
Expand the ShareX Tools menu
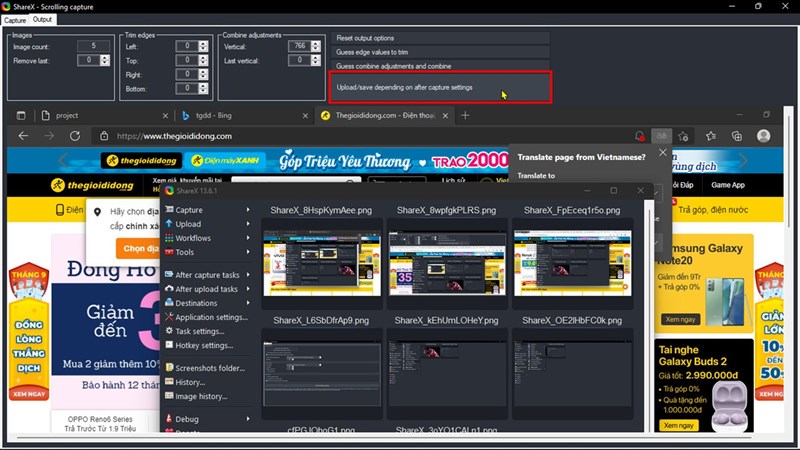click(207, 252)
